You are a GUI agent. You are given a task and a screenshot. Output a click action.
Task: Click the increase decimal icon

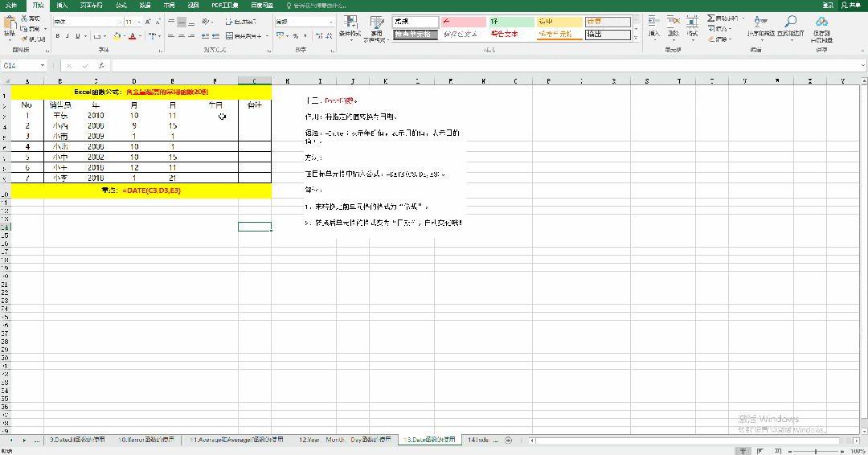(319, 36)
